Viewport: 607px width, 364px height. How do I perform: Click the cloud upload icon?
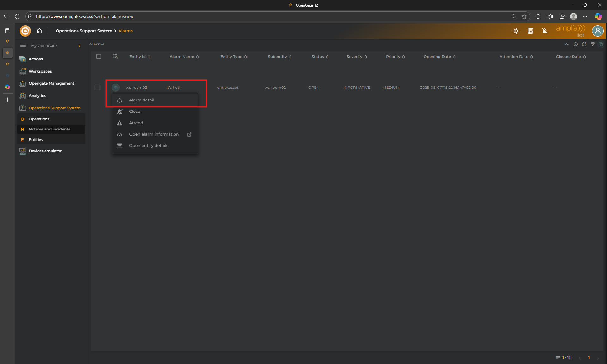(x=567, y=44)
